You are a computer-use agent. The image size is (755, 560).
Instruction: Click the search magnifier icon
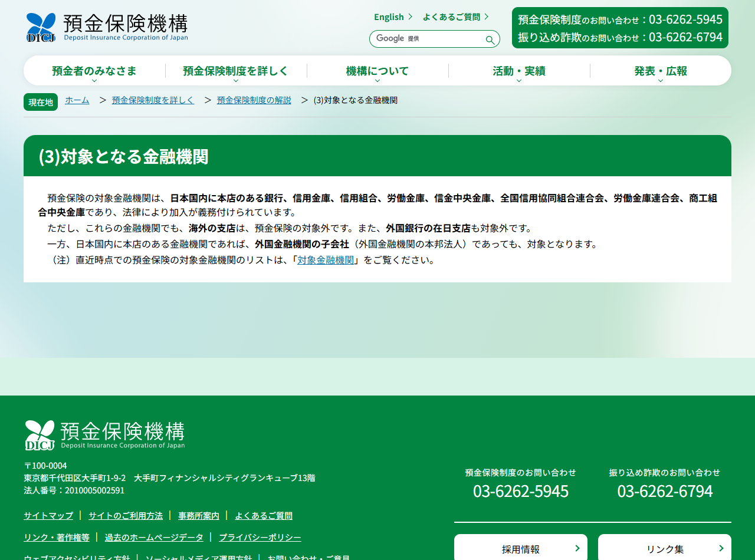tap(490, 39)
